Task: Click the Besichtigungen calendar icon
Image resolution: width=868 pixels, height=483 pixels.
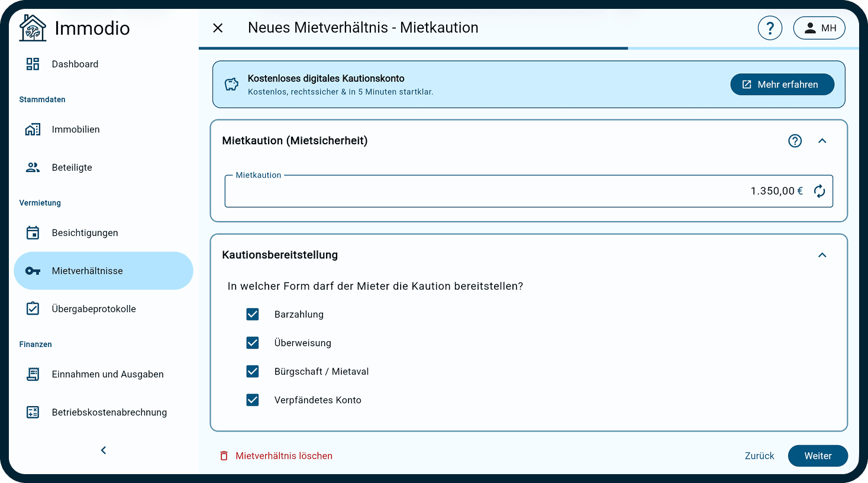Action: pos(33,233)
